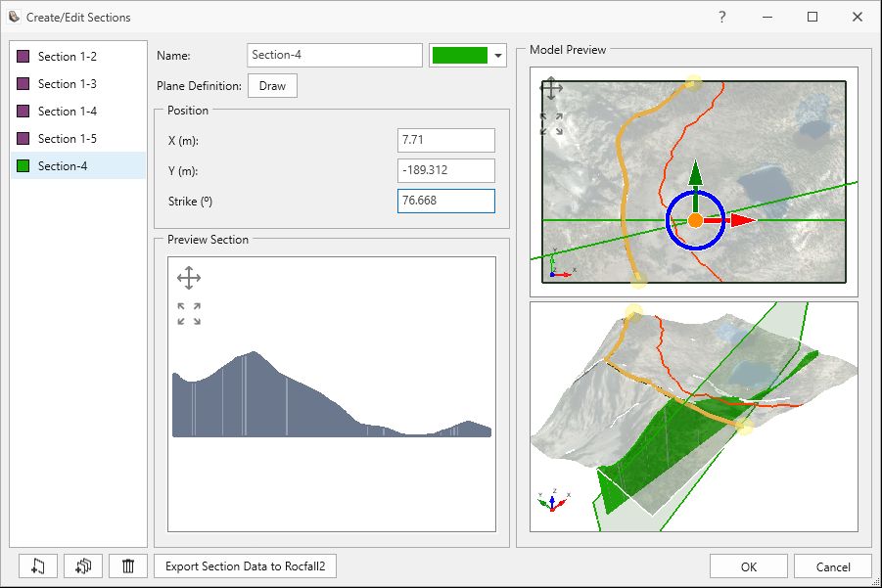
Task: Click the help question mark in title bar
Action: [x=722, y=17]
